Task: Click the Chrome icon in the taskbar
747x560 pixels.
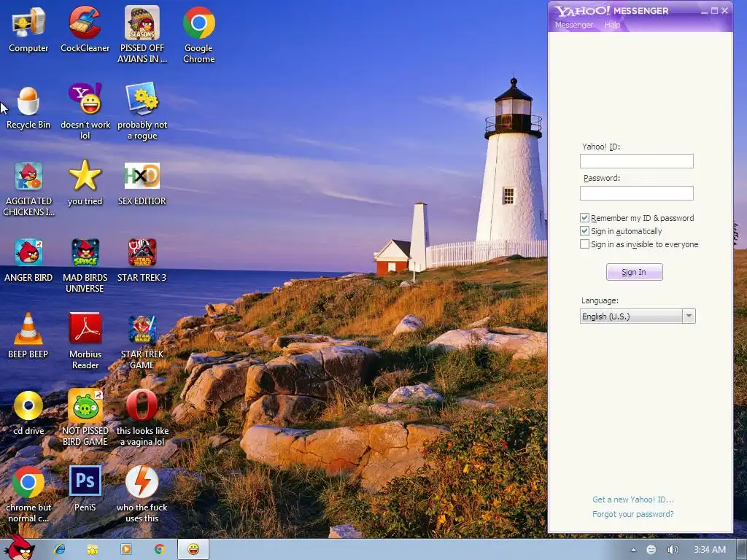Action: click(160, 549)
